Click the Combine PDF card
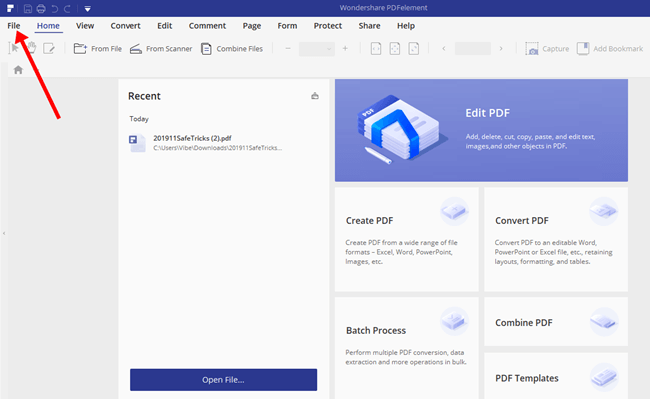 click(556, 322)
